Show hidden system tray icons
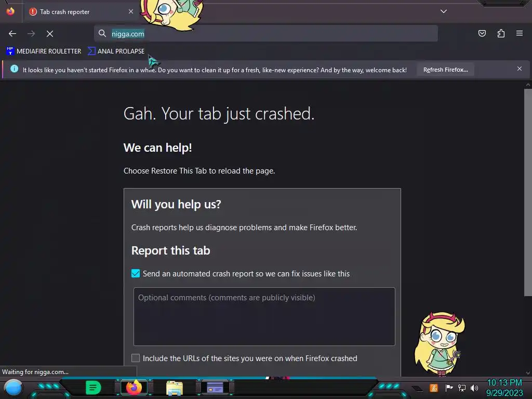This screenshot has width=532, height=399. tap(418, 389)
